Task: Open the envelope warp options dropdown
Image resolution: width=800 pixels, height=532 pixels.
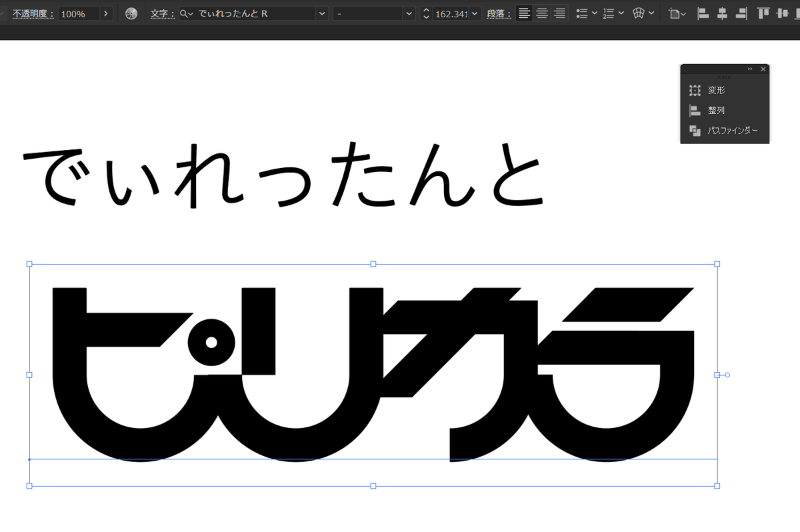Action: 651,13
